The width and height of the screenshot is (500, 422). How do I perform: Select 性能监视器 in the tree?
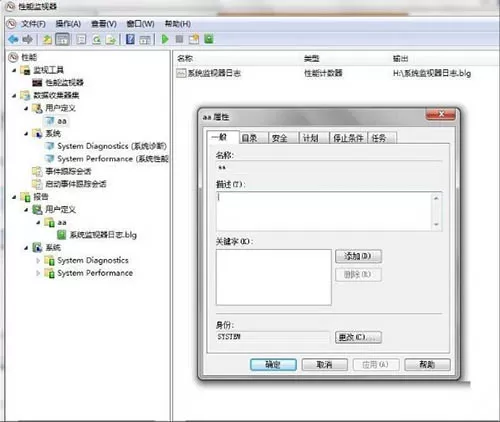64,83
